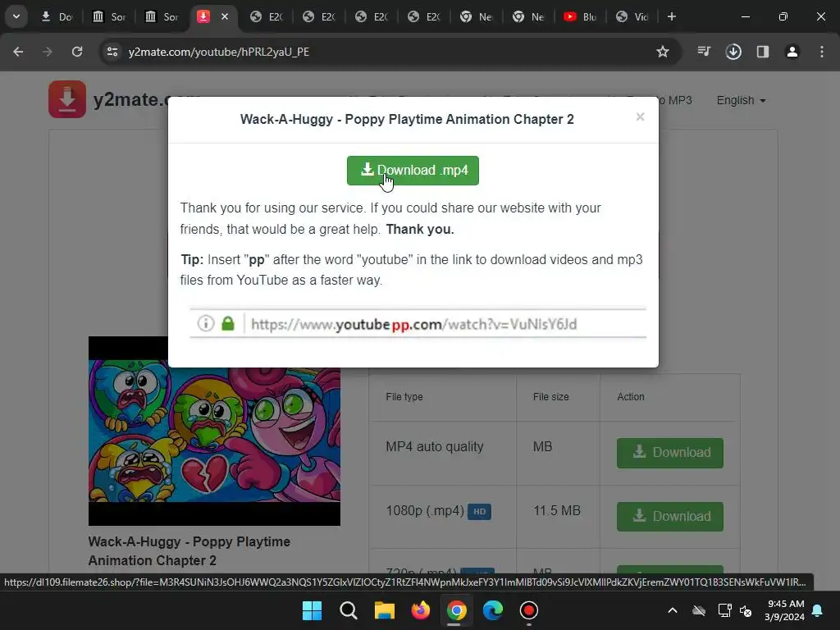Click the green lock icon in the example URL

point(228,323)
